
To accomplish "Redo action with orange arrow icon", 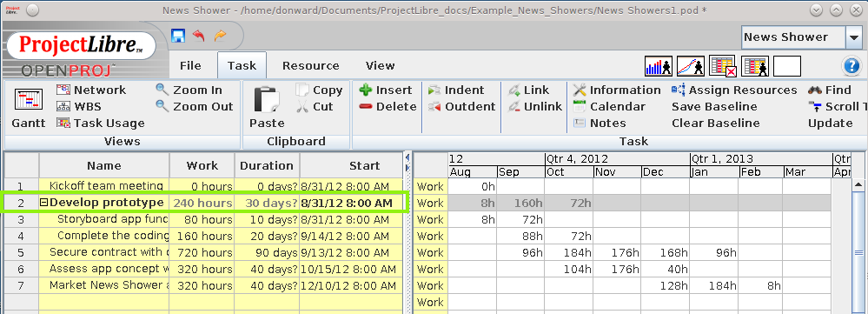I will pyautogui.click(x=221, y=37).
